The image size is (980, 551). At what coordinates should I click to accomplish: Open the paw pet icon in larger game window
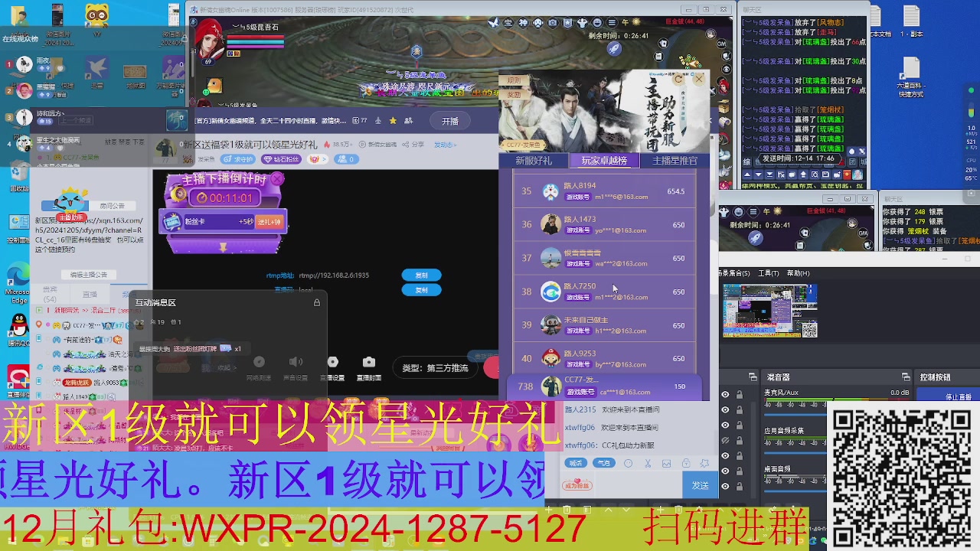coord(537,23)
